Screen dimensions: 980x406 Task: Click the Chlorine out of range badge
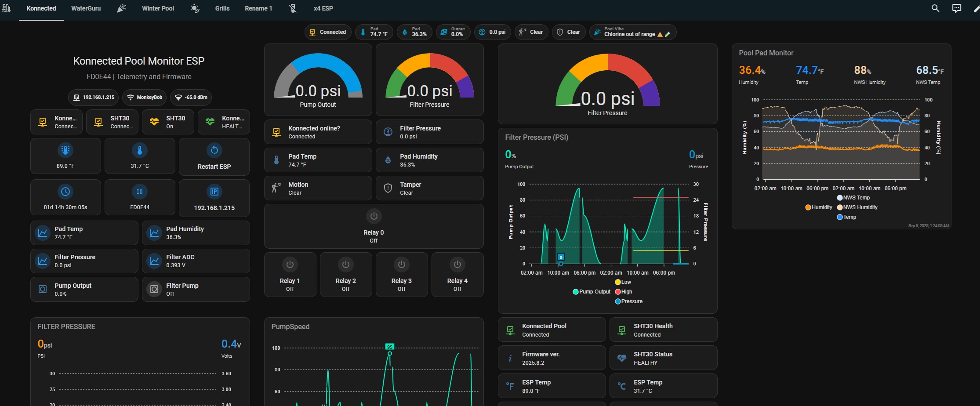(632, 32)
